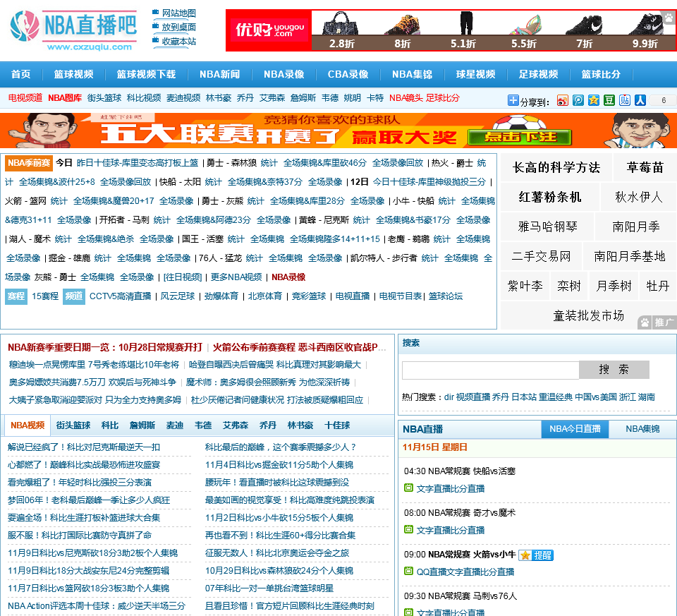Click sponsored link 长高的科学方法

pos(556,168)
